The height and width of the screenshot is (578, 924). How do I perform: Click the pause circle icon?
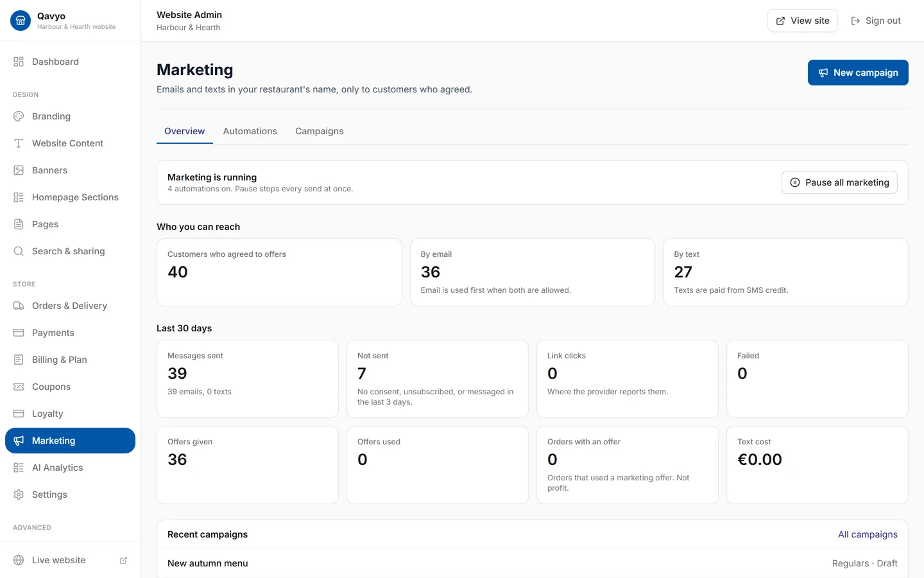click(795, 182)
